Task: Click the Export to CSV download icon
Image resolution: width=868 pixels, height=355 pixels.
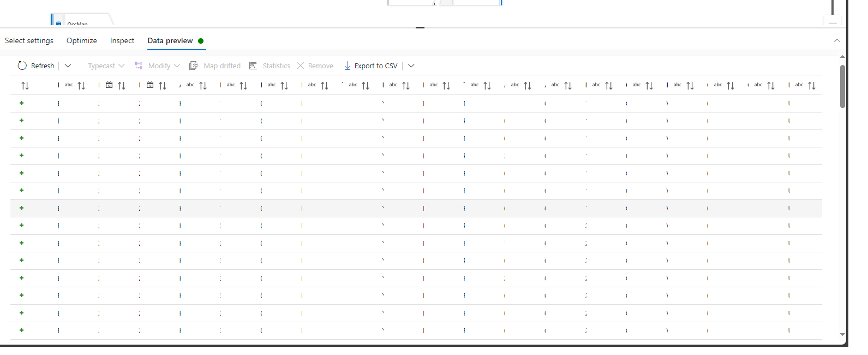Action: pyautogui.click(x=347, y=66)
